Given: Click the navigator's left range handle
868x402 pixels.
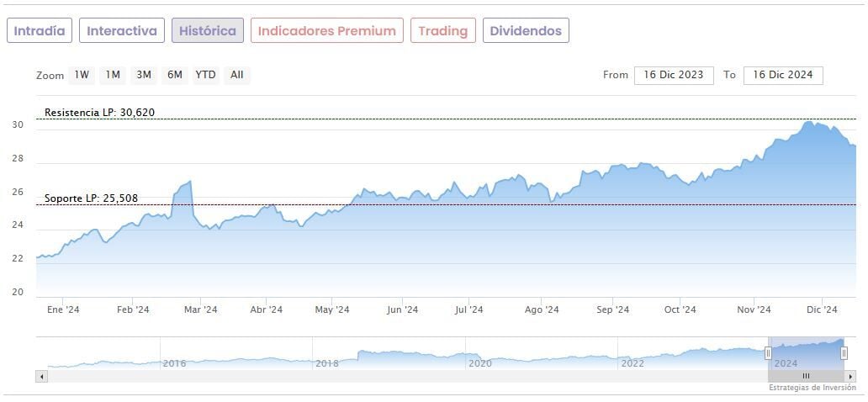Looking at the screenshot, I should [x=768, y=353].
